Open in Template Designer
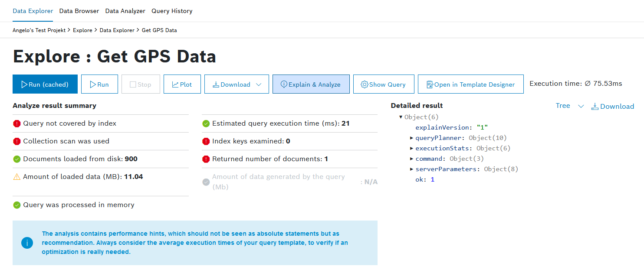This screenshot has width=644, height=276. [470, 84]
